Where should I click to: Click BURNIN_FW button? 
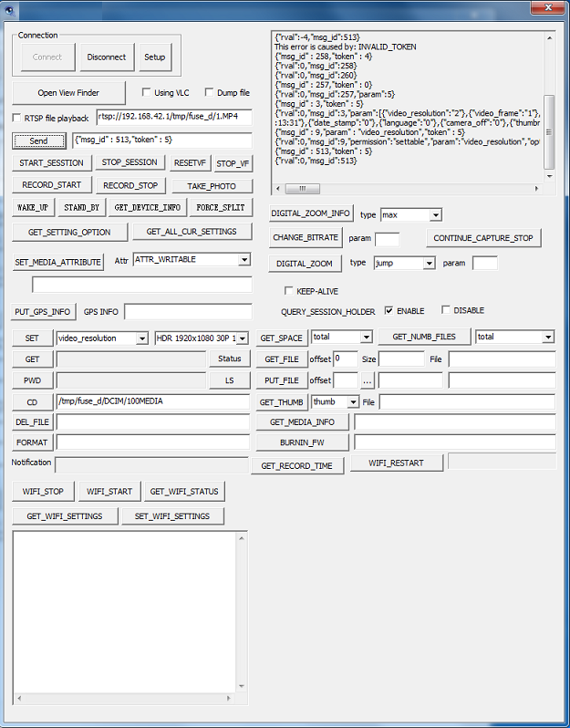point(302,443)
